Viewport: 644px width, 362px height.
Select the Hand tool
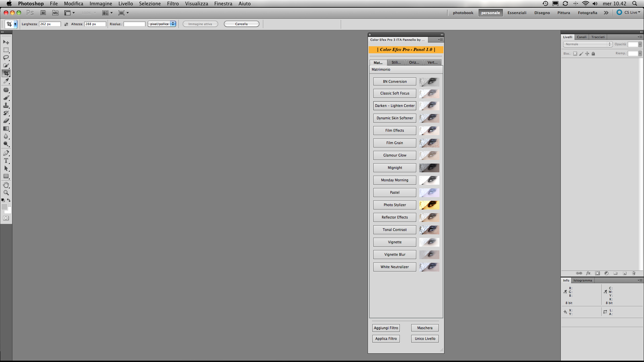(x=6, y=185)
